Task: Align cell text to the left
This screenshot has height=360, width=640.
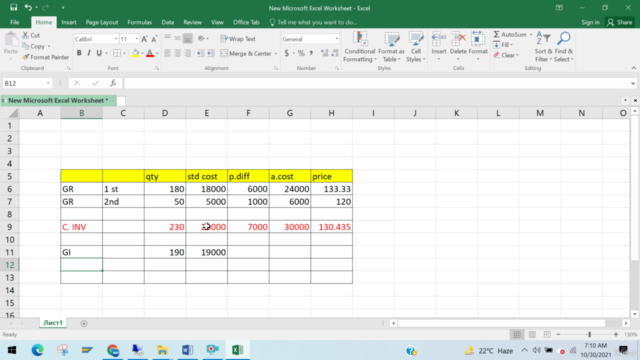Action: (167, 53)
